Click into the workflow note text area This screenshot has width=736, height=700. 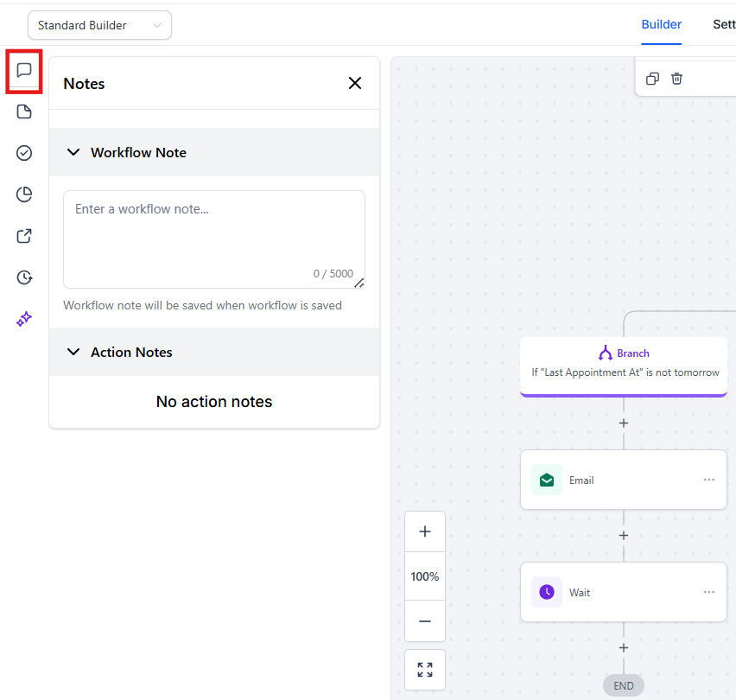[x=213, y=238]
